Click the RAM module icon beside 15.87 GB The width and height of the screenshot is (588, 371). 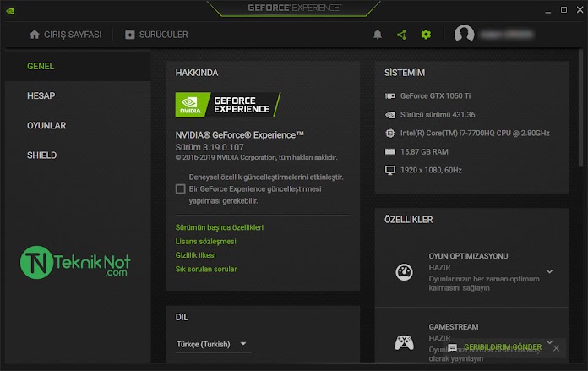tap(390, 152)
